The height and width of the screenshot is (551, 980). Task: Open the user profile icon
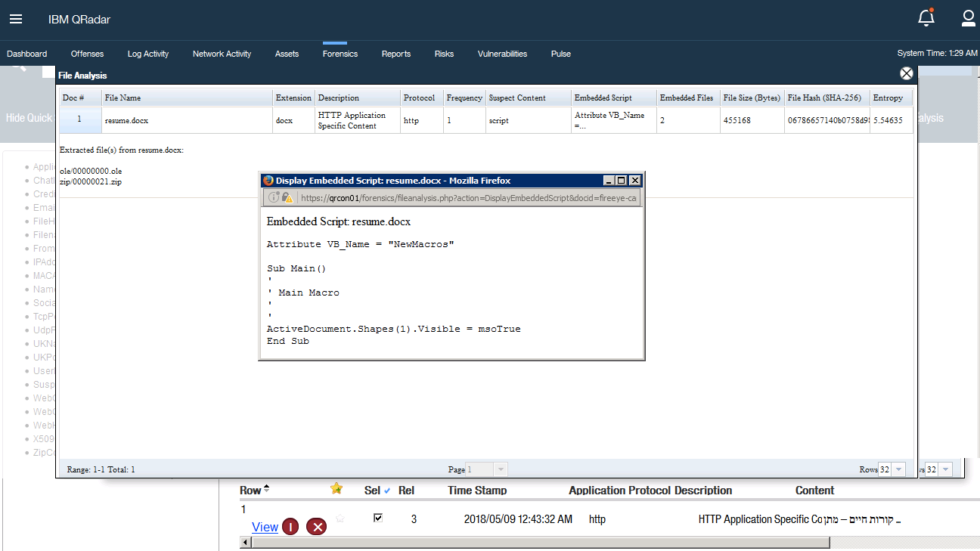(x=968, y=18)
